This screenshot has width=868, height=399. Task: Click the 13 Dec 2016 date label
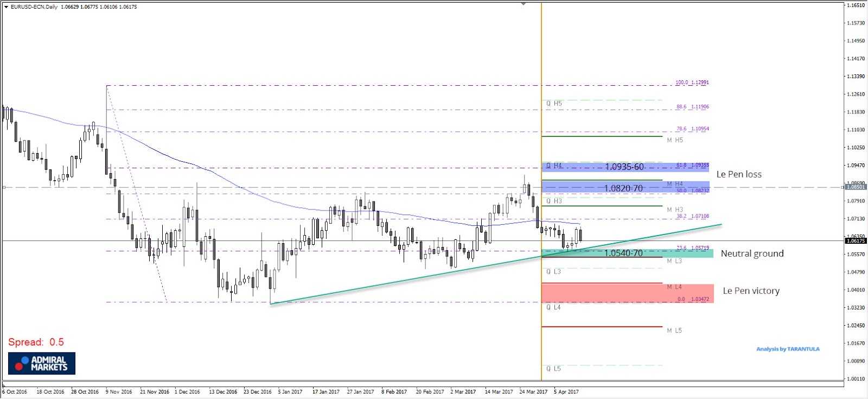tap(223, 391)
